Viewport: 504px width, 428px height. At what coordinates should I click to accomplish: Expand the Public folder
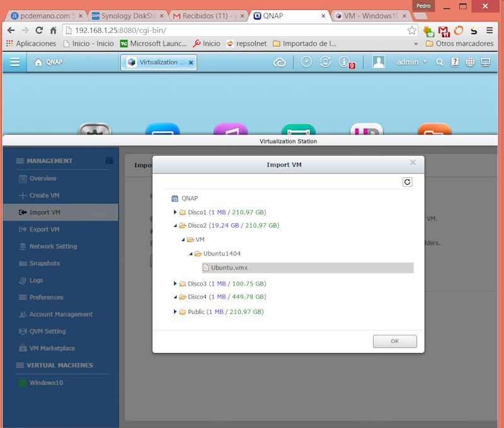175,311
